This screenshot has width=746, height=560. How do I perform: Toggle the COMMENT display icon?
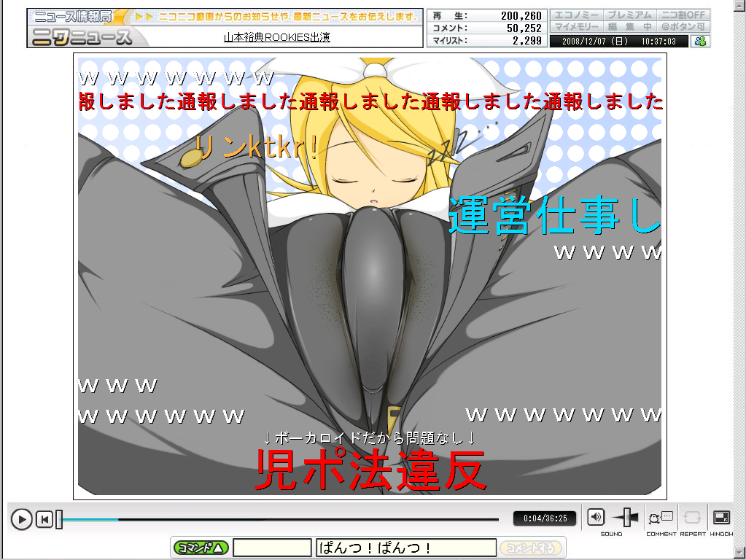(x=661, y=518)
